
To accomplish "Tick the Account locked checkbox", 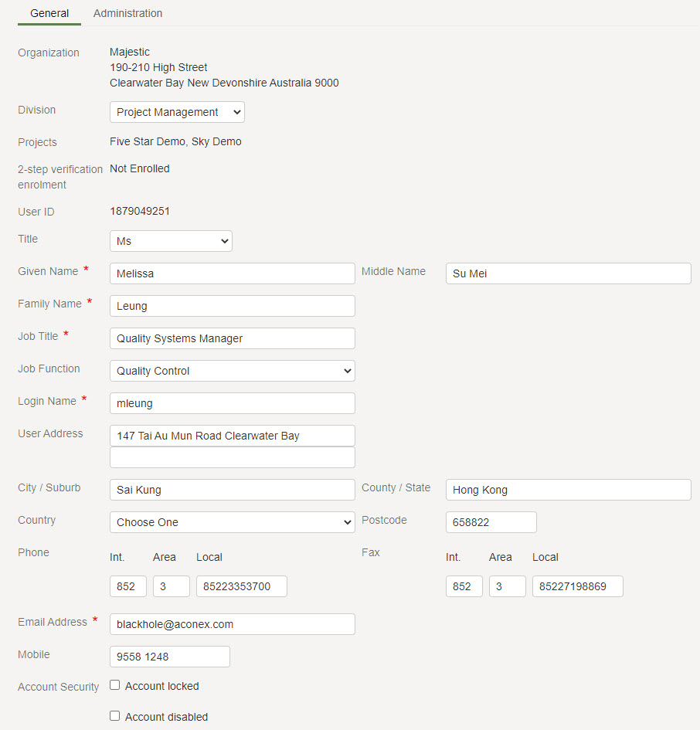I will click(x=114, y=685).
